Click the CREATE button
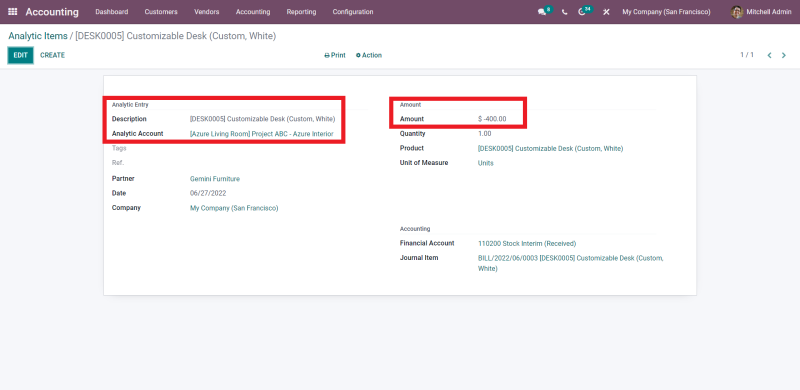The image size is (800, 390). [x=53, y=55]
